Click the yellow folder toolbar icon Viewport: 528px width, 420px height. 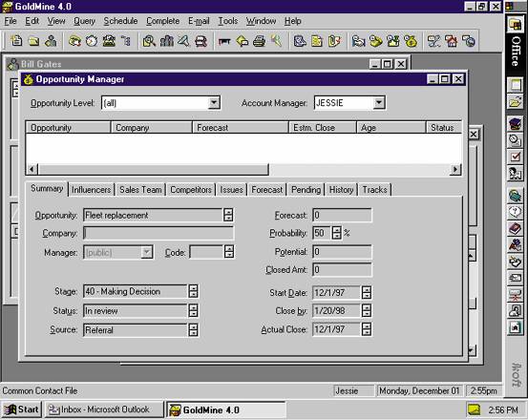(x=33, y=41)
